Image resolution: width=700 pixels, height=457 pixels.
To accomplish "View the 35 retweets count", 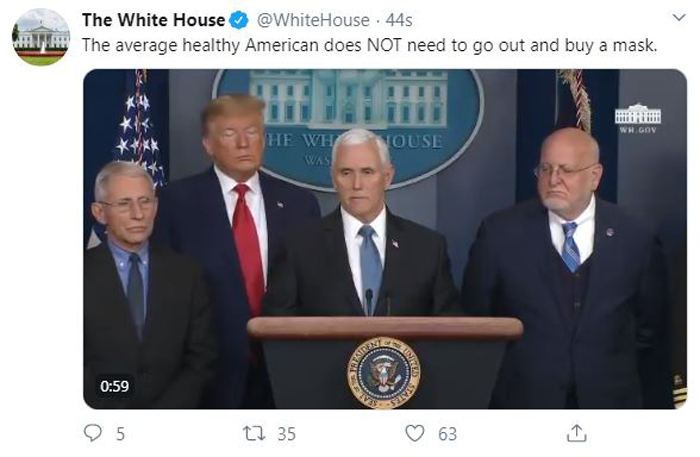I will click(x=287, y=434).
